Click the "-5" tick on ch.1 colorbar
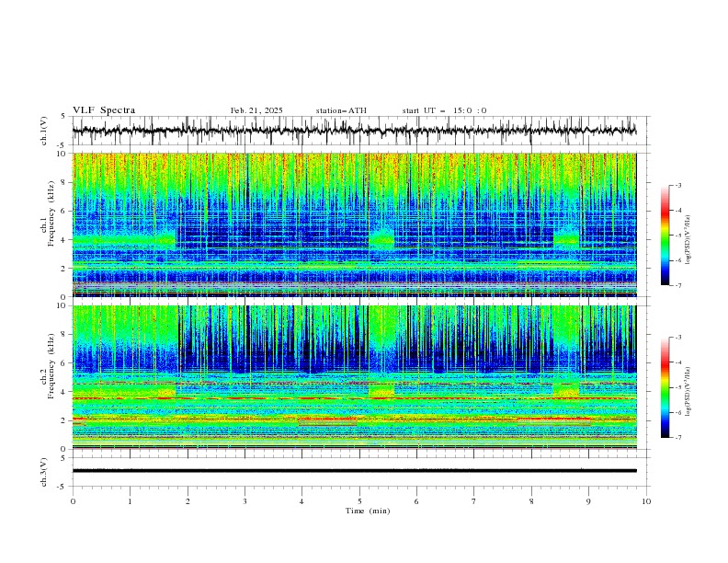The height and width of the screenshot is (563, 728). pos(677,236)
